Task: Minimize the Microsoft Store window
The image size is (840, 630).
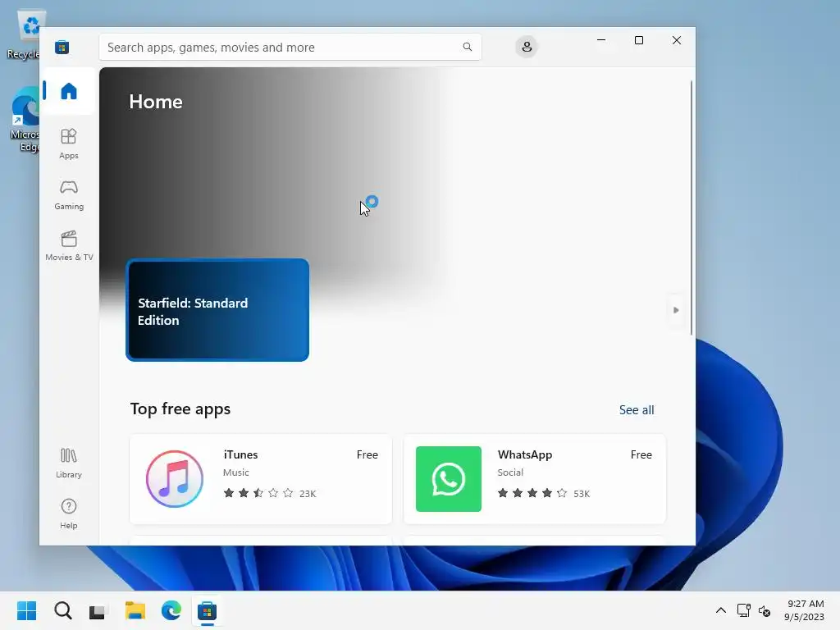Action: point(601,40)
